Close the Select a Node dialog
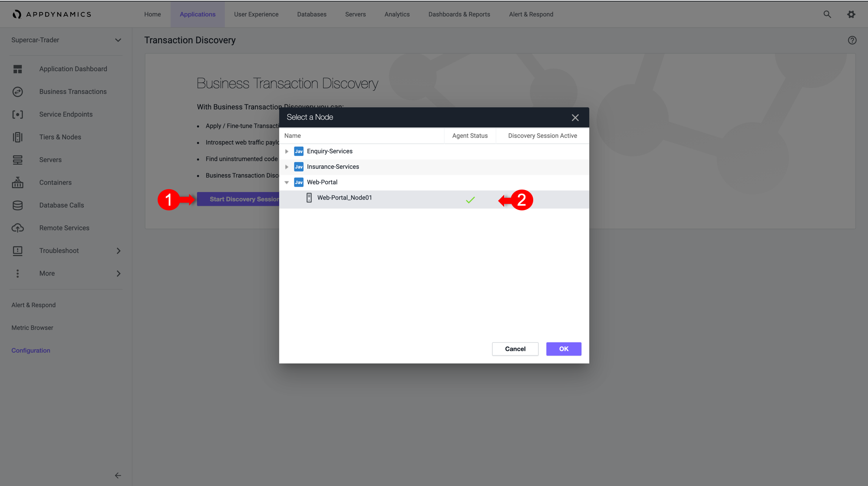Viewport: 868px width, 486px height. pyautogui.click(x=575, y=118)
